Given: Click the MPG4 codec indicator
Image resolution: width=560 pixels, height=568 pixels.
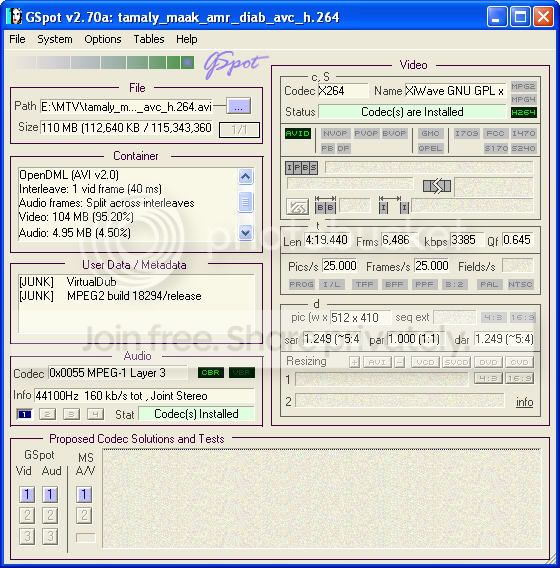Looking at the screenshot, I should click(523, 99).
